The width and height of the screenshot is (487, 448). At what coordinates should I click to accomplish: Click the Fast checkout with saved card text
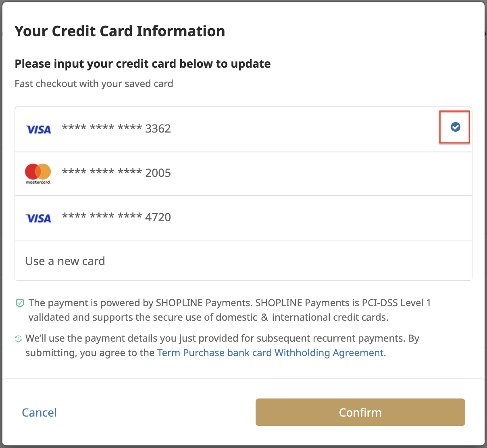coord(94,83)
